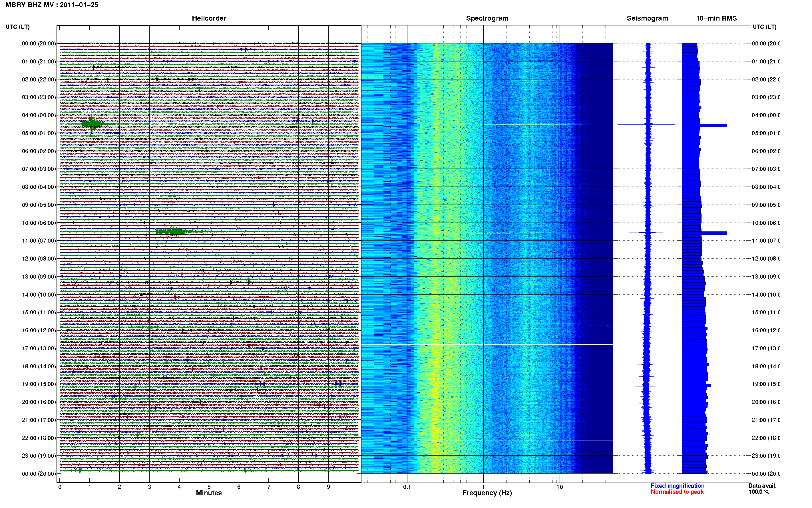Click the right UTC (LT) axis label
Image resolution: width=812 pixels, height=508 pixels.
coord(764,27)
